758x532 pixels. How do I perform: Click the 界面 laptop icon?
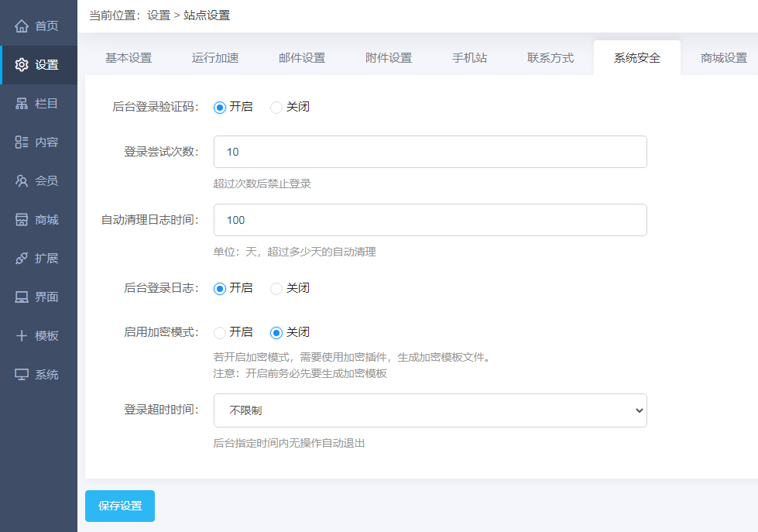click(22, 297)
